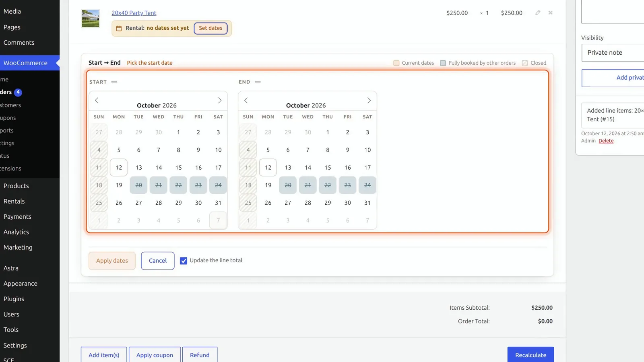
Task: Click the Add private note button
Action: pyautogui.click(x=613, y=78)
